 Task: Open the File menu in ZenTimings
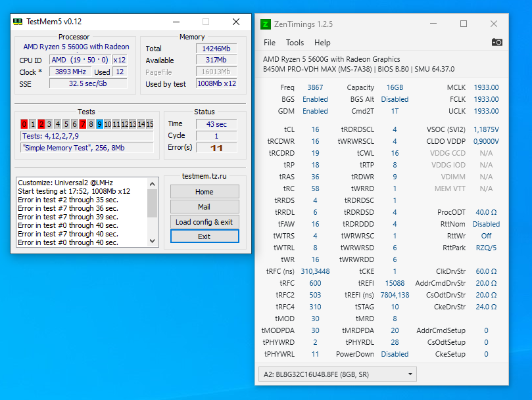click(x=270, y=43)
